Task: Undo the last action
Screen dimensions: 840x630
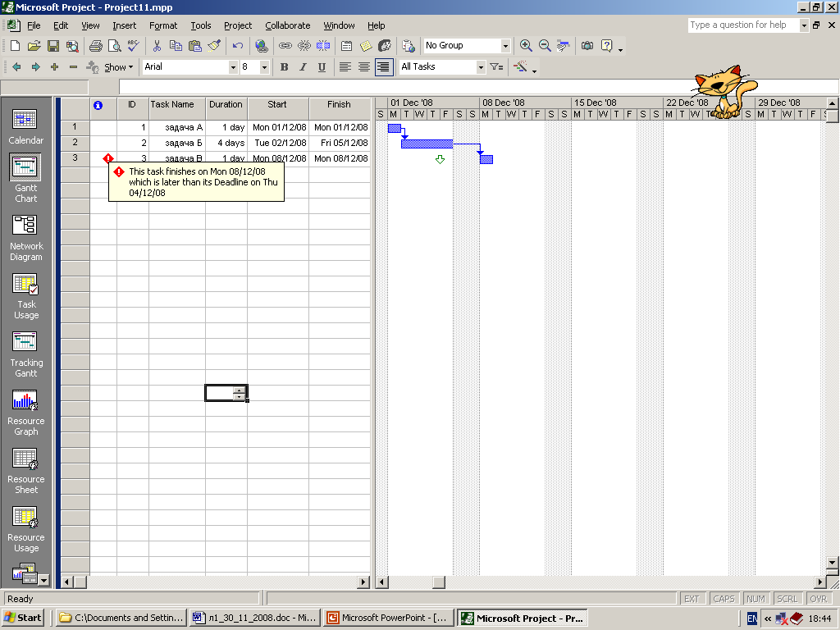Action: (x=238, y=46)
